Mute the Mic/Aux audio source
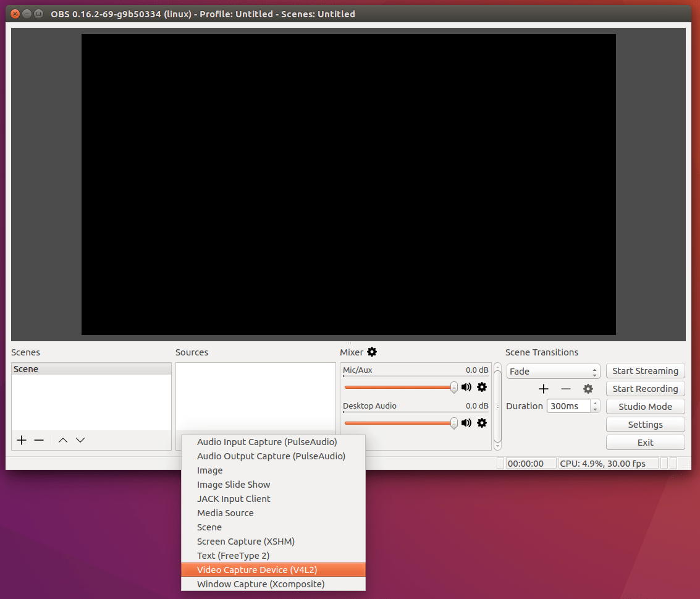Viewport: 700px width, 599px height. click(x=466, y=387)
